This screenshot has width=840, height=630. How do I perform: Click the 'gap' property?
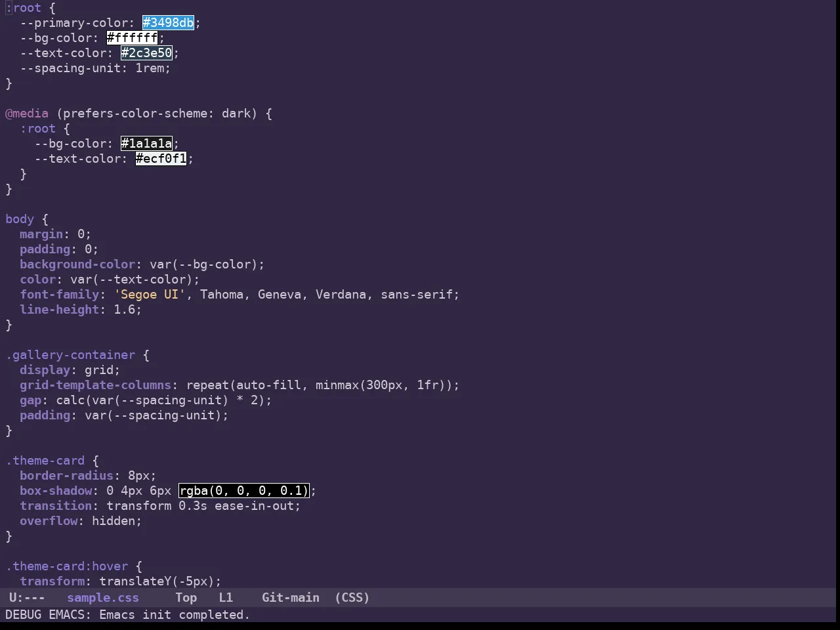[30, 400]
